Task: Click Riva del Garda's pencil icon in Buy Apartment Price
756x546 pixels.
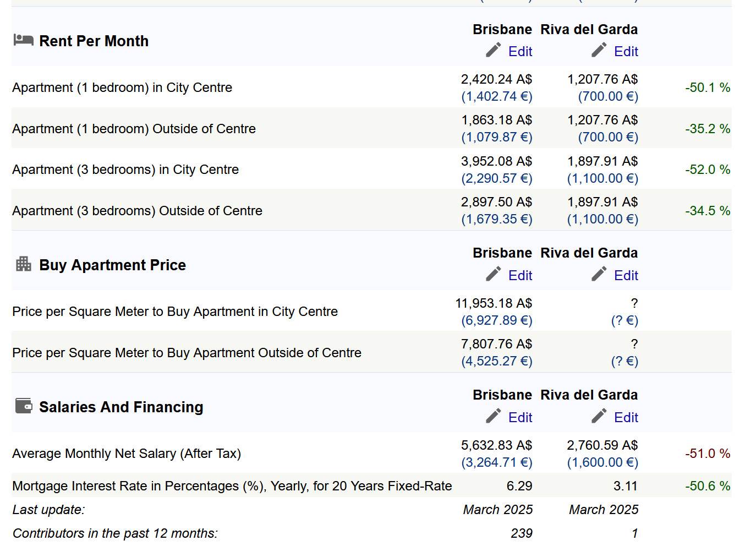Action: click(x=599, y=274)
